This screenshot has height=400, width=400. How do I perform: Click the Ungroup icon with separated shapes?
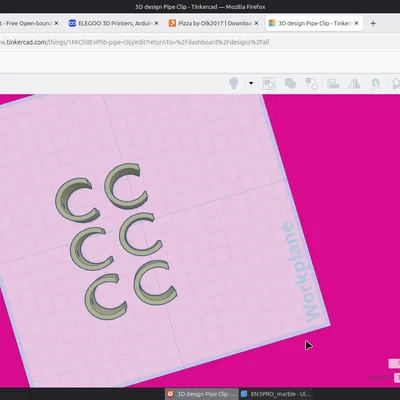pyautogui.click(x=311, y=83)
